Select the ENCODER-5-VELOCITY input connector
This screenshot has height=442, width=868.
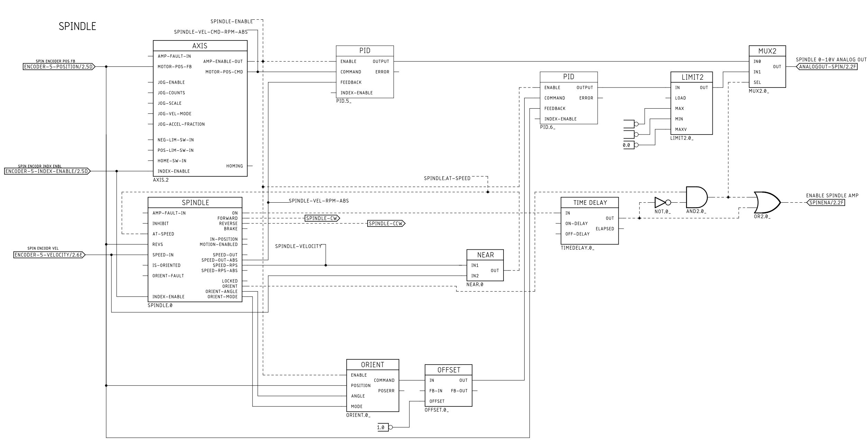(x=49, y=255)
